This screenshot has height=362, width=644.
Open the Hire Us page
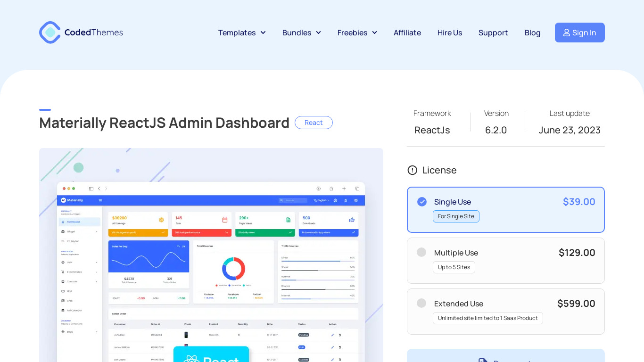point(450,33)
